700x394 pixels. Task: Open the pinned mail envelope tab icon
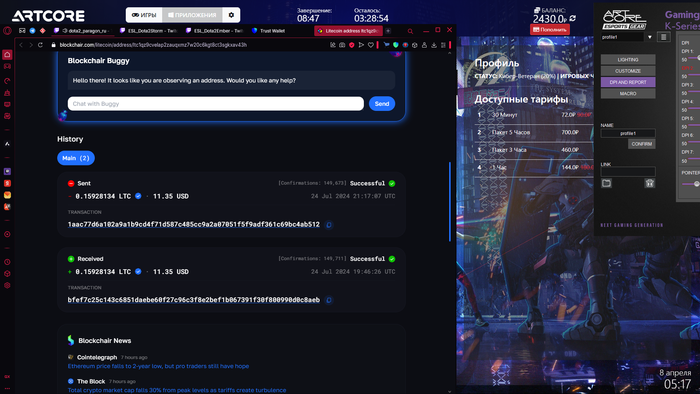[22, 31]
